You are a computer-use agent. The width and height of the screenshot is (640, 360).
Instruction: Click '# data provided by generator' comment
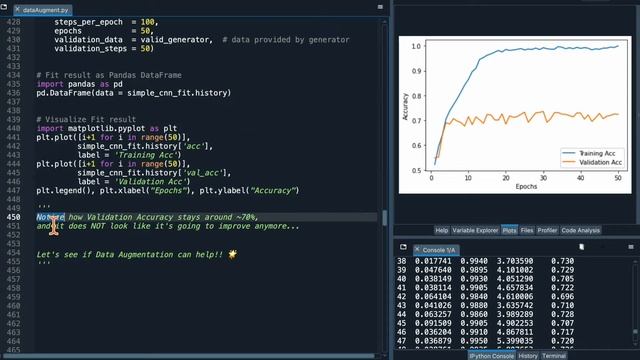click(x=286, y=40)
